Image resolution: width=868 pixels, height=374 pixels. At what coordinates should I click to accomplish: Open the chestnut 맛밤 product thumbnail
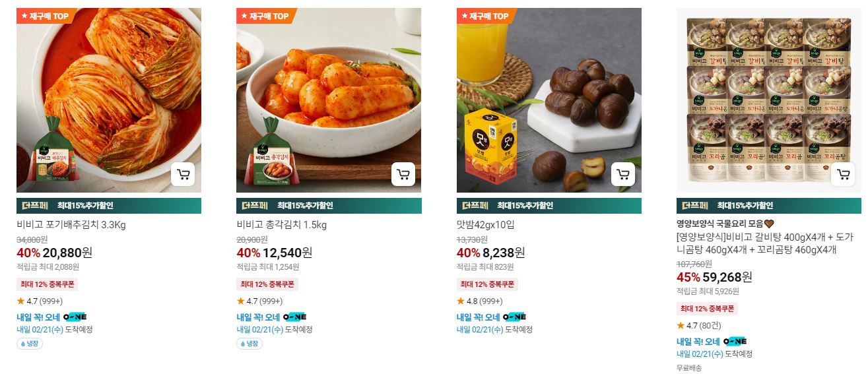point(549,100)
